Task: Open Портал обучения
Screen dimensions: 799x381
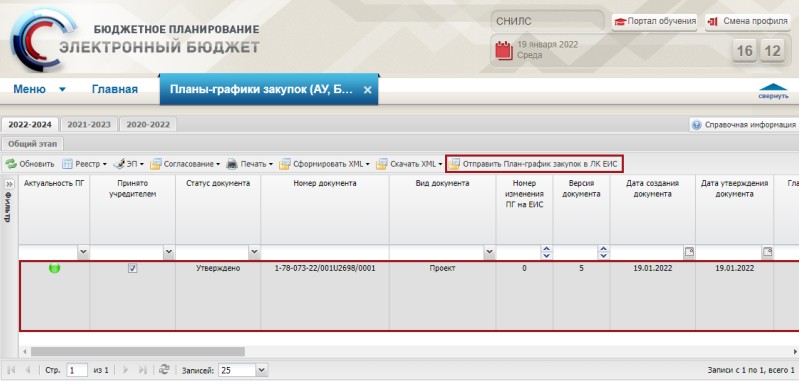Action: [655, 21]
